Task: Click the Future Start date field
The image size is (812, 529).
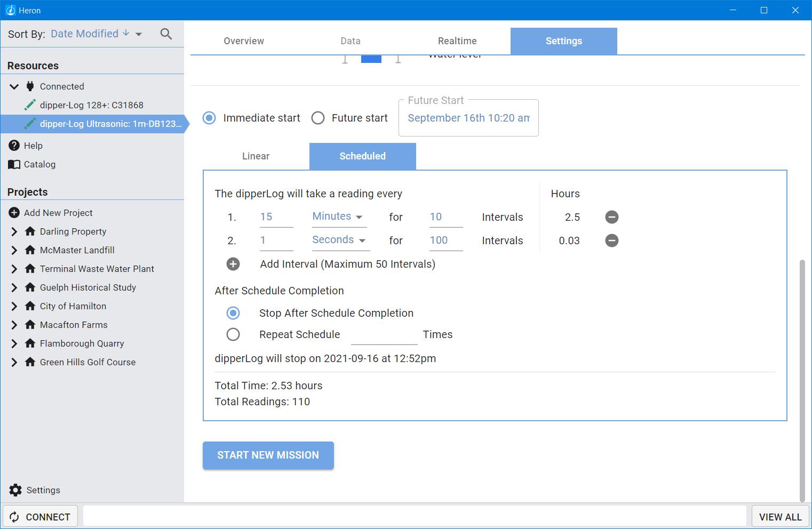Action: [x=468, y=118]
